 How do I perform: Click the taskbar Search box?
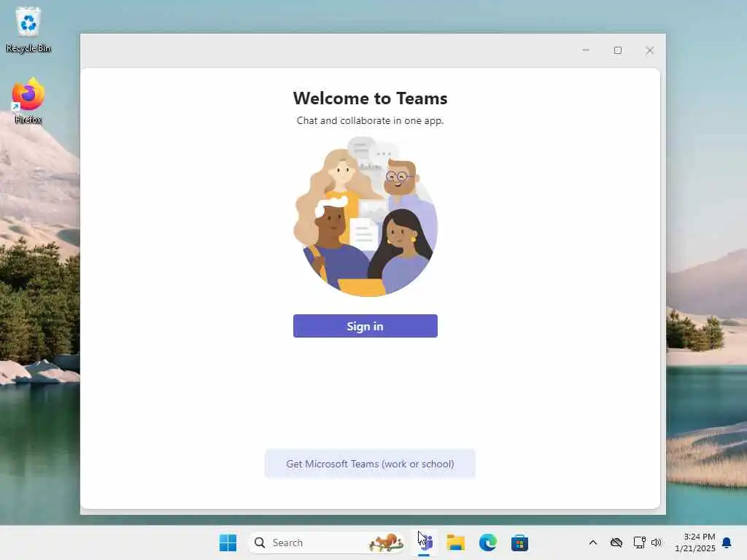click(328, 542)
